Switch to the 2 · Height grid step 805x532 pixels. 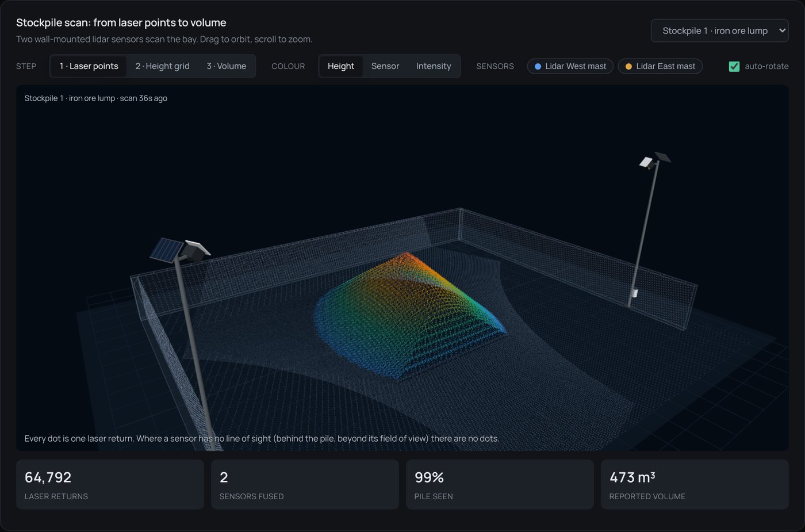pyautogui.click(x=162, y=66)
